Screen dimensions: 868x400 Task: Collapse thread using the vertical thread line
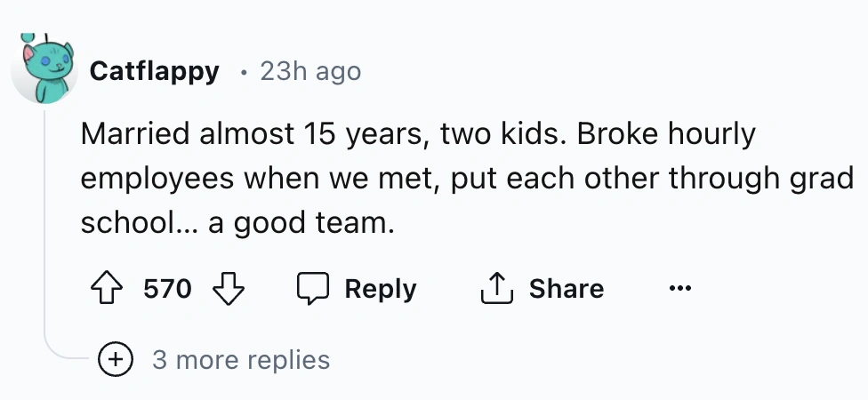(x=44, y=222)
